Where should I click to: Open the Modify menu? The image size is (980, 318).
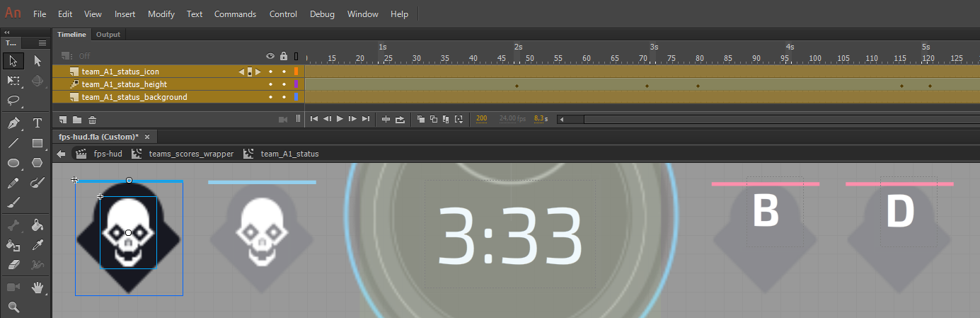tap(161, 14)
